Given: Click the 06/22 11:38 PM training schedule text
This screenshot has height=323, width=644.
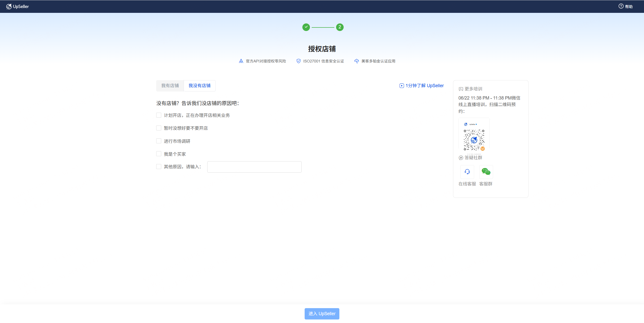Looking at the screenshot, I should click(489, 105).
